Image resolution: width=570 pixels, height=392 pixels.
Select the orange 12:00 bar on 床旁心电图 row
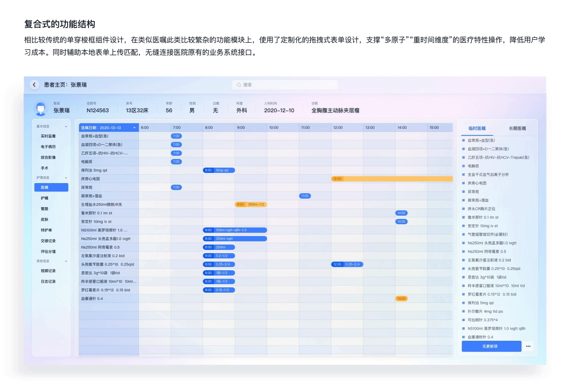click(392, 179)
